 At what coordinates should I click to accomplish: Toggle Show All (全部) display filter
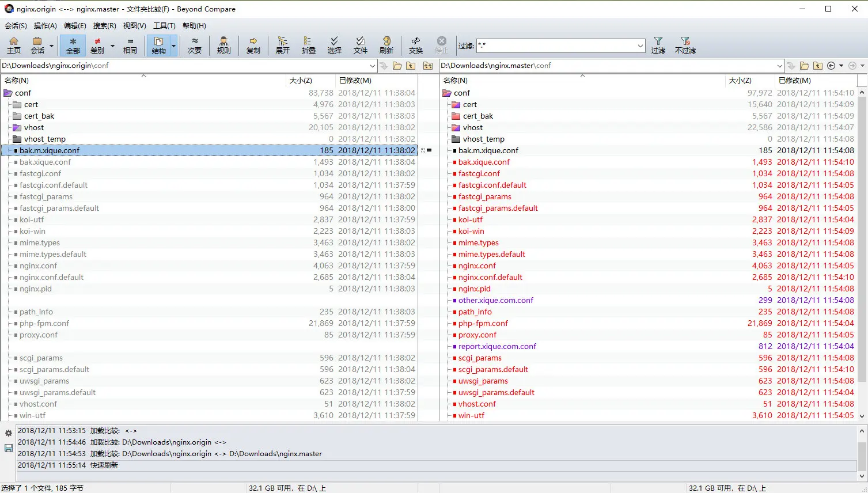[73, 45]
